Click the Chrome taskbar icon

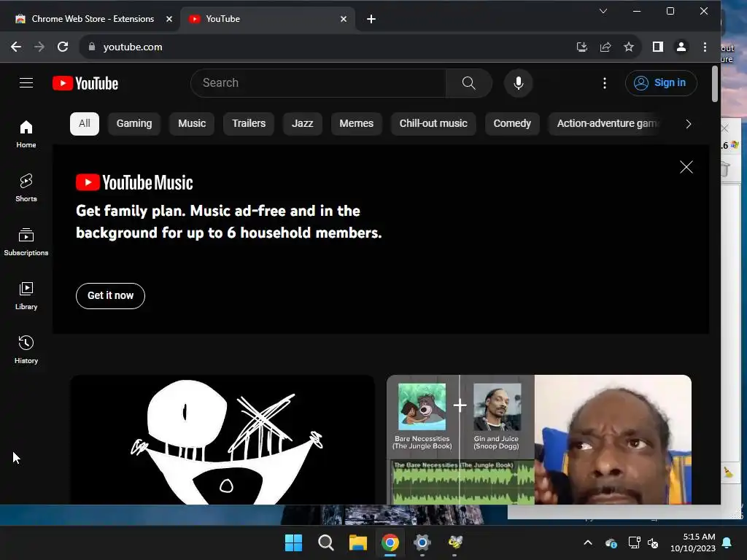click(x=390, y=542)
